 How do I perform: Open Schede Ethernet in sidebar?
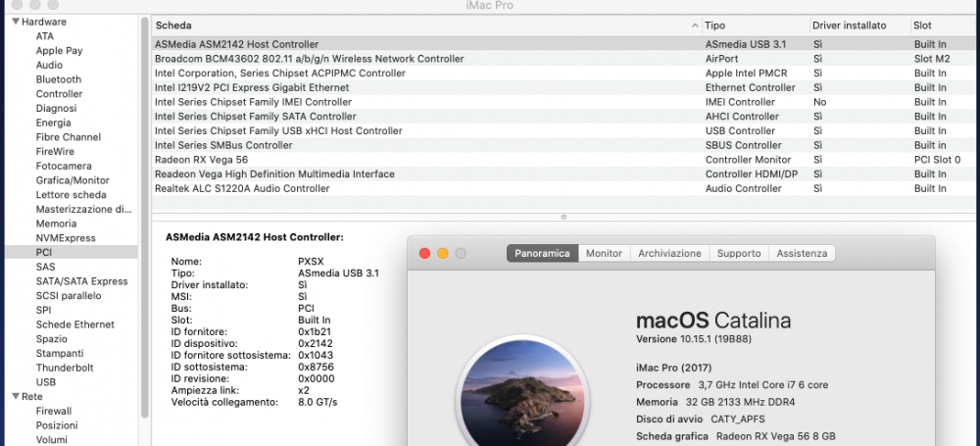[x=75, y=324]
